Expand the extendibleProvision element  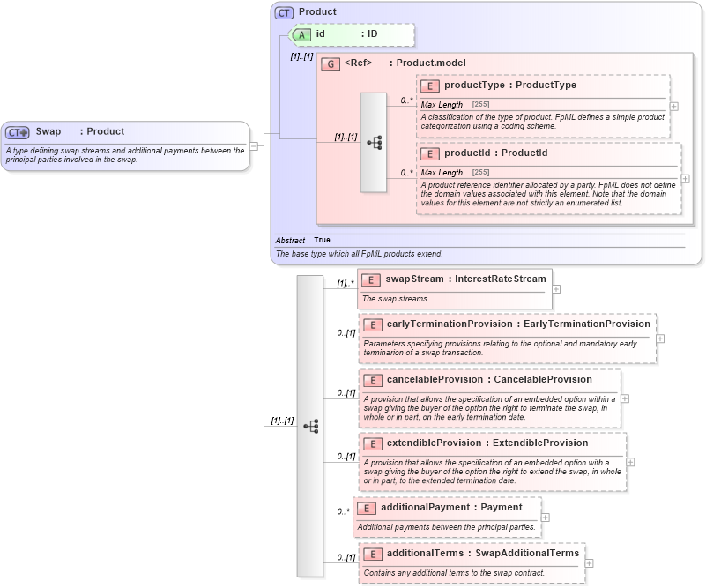[631, 463]
